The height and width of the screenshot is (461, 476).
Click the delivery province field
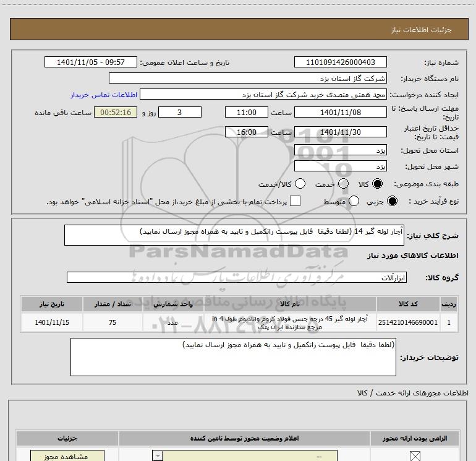click(x=340, y=150)
